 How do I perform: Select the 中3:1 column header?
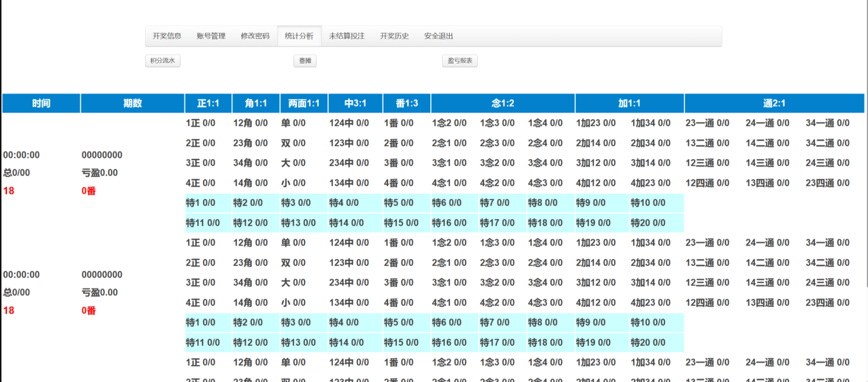(x=355, y=103)
